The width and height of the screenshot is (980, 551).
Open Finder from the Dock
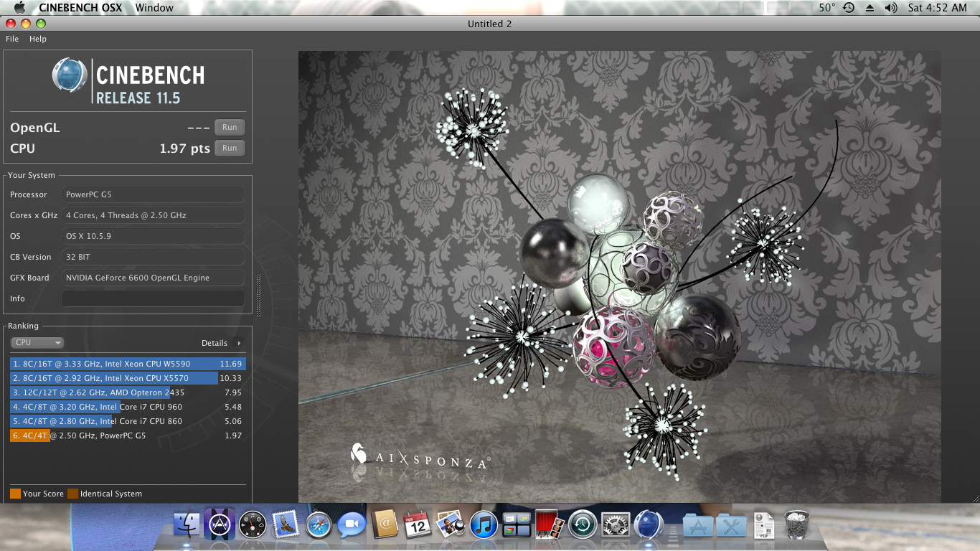point(188,525)
